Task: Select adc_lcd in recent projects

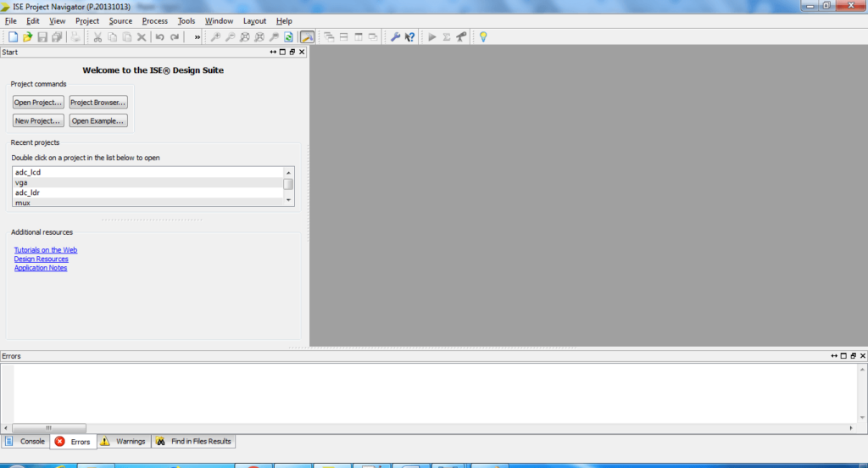Action: click(147, 172)
